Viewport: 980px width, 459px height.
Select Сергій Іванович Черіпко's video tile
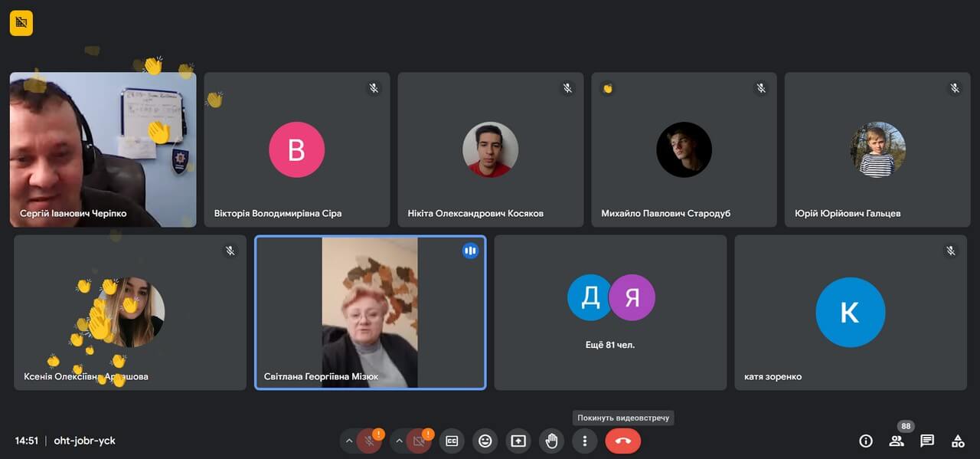103,149
